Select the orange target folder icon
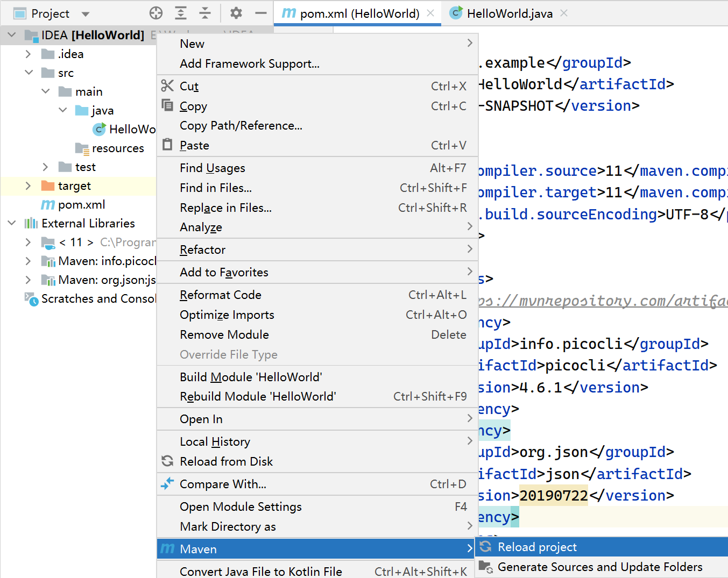728x578 pixels. (48, 185)
